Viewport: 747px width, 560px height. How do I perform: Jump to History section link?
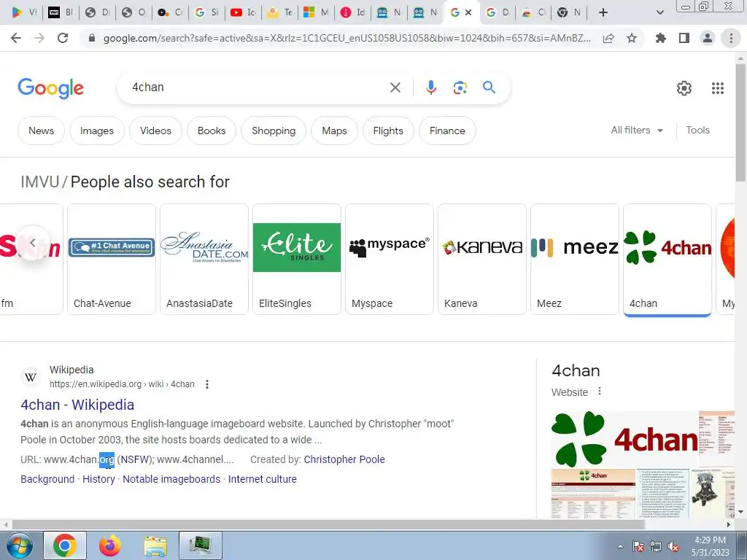[98, 479]
